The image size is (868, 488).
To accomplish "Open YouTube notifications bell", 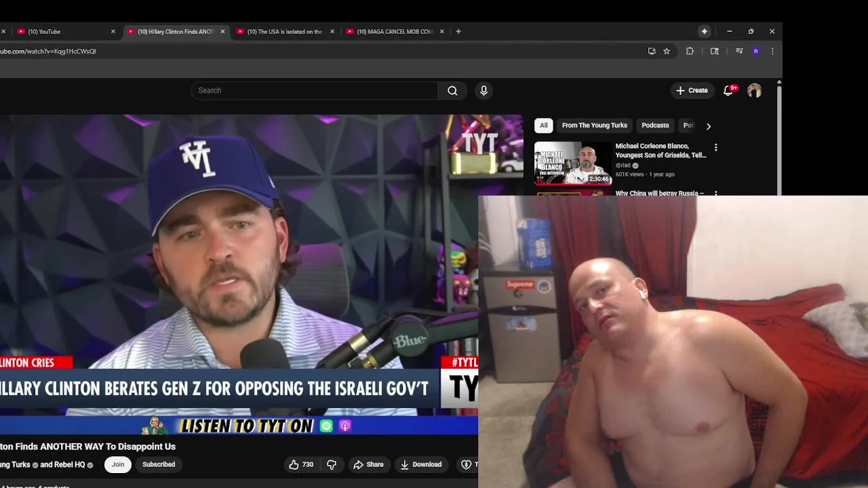I will (728, 90).
